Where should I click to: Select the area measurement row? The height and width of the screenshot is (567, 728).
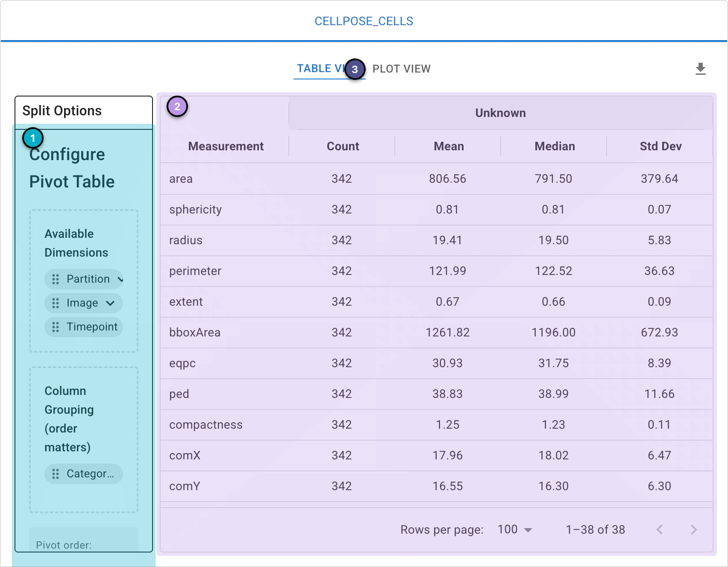(x=437, y=178)
